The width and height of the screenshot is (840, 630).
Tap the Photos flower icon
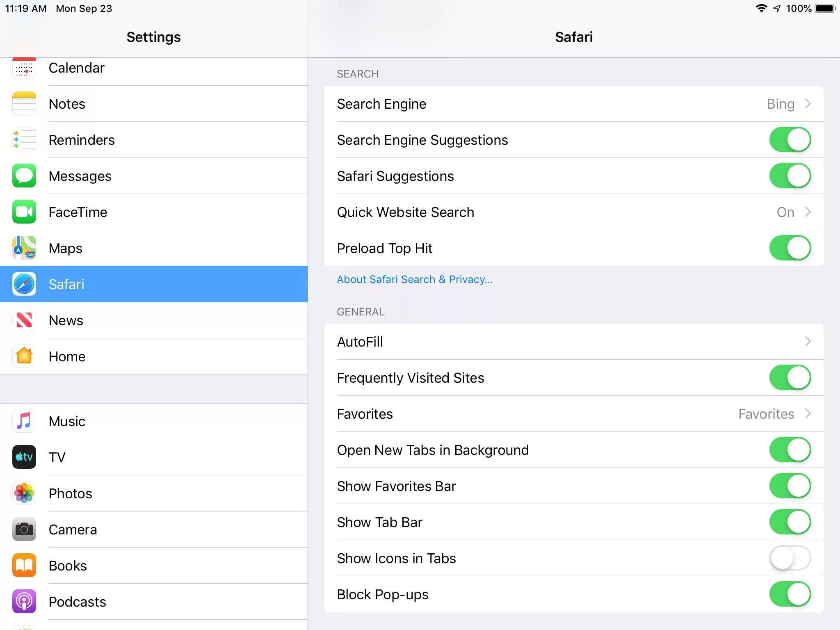coord(24,493)
